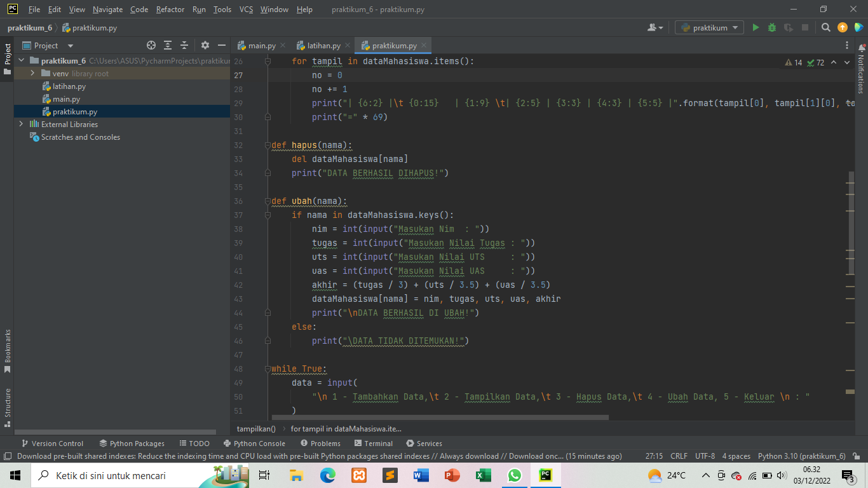Click the pre-built shared indexes download message

(191, 456)
